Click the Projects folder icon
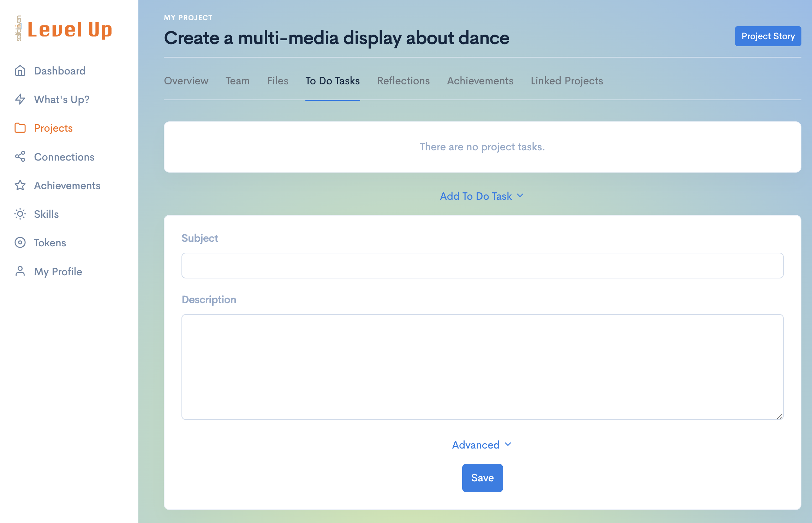Image resolution: width=812 pixels, height=523 pixels. (x=20, y=128)
